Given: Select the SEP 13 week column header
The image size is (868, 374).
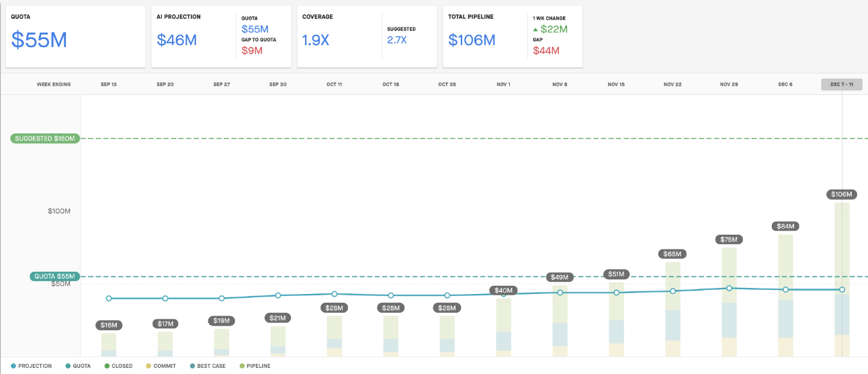Looking at the screenshot, I should (x=109, y=85).
